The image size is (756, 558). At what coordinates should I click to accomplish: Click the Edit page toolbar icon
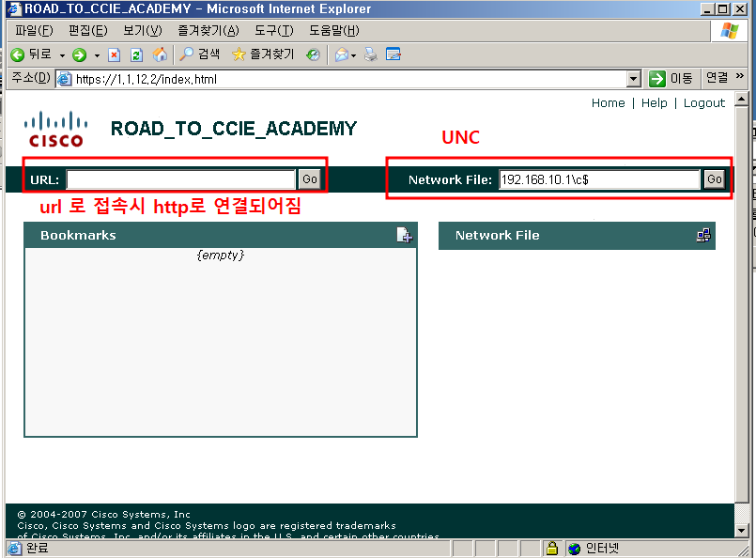[393, 54]
